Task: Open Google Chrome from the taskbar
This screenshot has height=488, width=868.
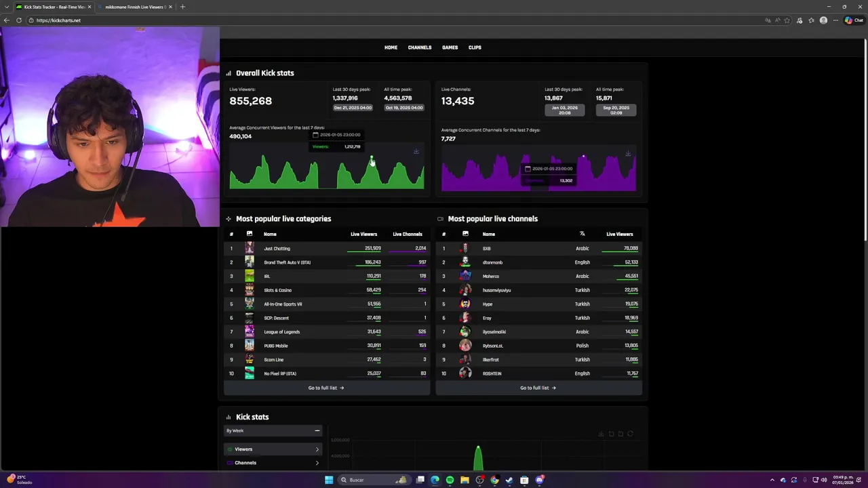Action: (x=494, y=480)
